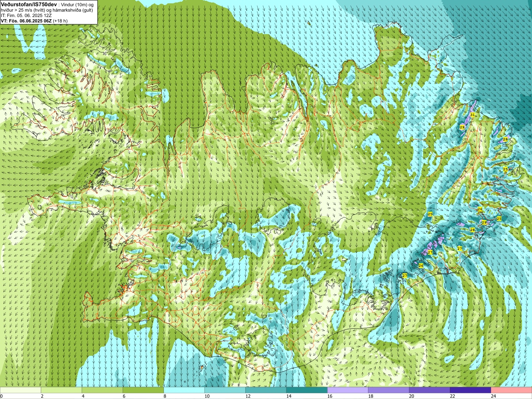The width and height of the screenshot is (532, 399).
Task: Click the scale tick label 8
Action: point(165,396)
